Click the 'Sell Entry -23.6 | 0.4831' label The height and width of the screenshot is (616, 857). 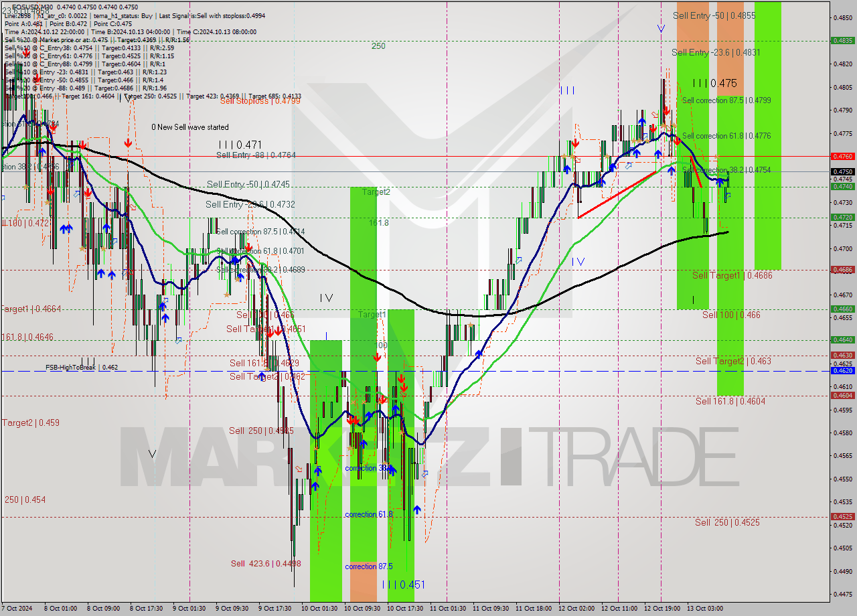tap(716, 52)
